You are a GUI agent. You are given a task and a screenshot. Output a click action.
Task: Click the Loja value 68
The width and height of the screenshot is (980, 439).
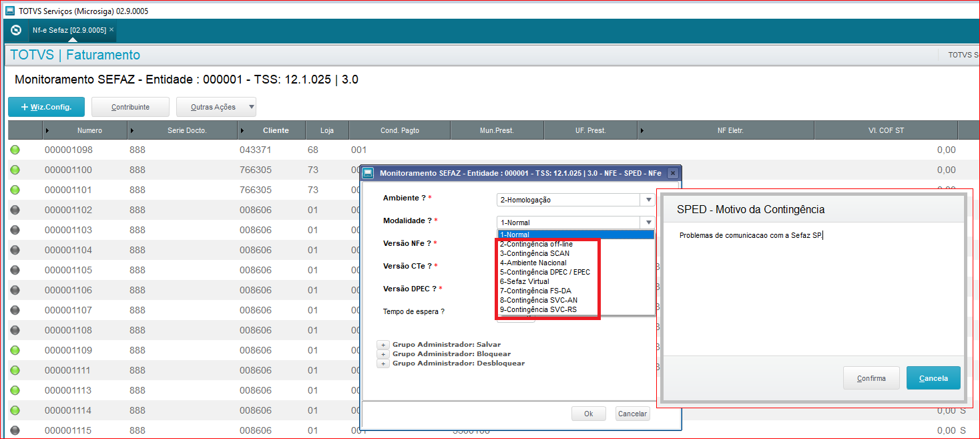[x=313, y=150]
